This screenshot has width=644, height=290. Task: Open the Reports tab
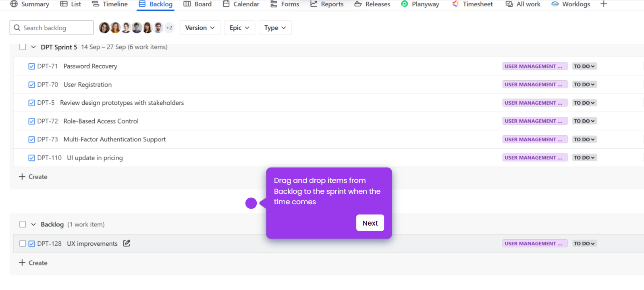(x=327, y=4)
